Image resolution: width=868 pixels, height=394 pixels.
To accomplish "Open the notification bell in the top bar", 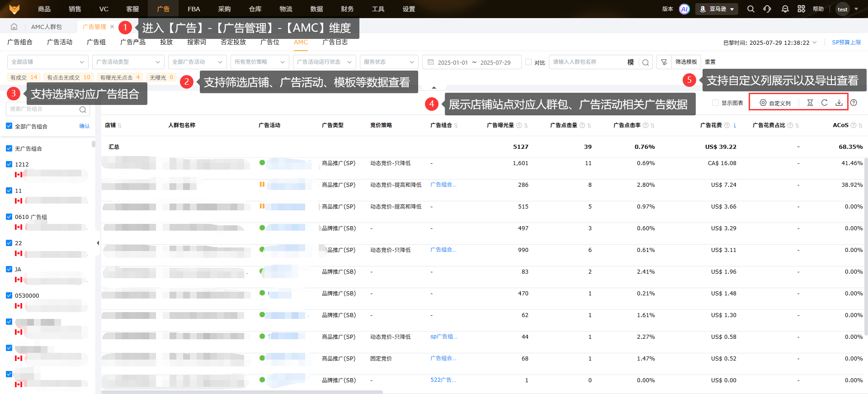I will (785, 9).
